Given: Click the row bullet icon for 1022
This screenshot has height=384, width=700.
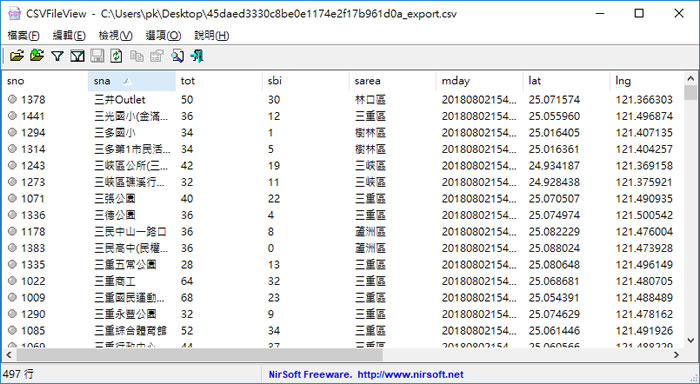Looking at the screenshot, I should tap(12, 280).
